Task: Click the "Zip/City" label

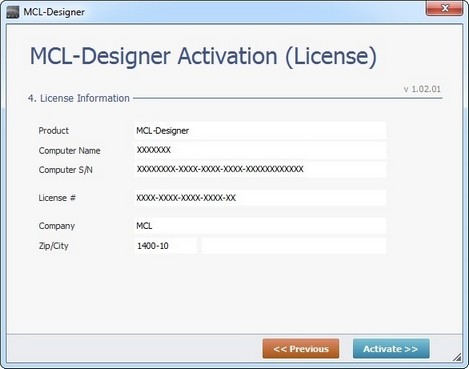Action: 54,246
